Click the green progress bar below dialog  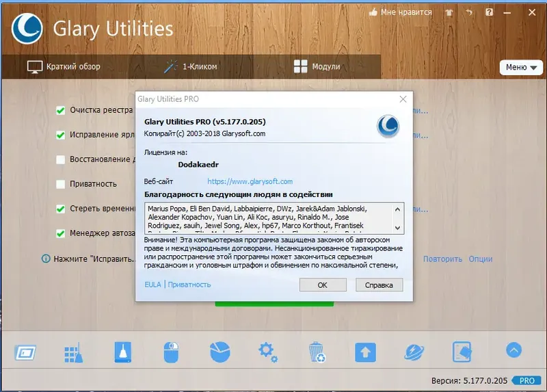point(274,304)
